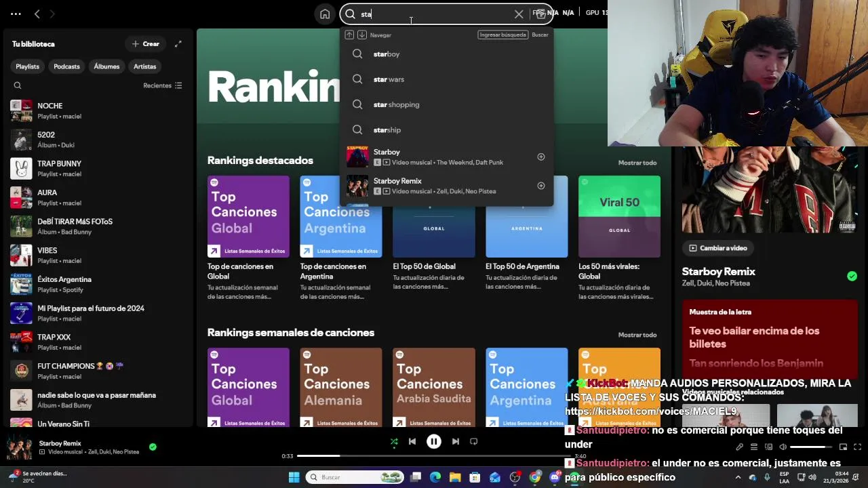Select the 'starboy' search suggestion
868x488 pixels.
pyautogui.click(x=447, y=54)
